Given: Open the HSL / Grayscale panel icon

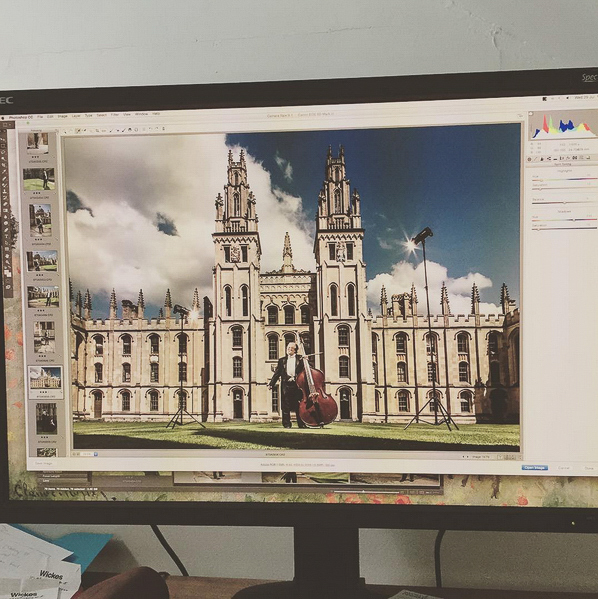Looking at the screenshot, I should [549, 158].
